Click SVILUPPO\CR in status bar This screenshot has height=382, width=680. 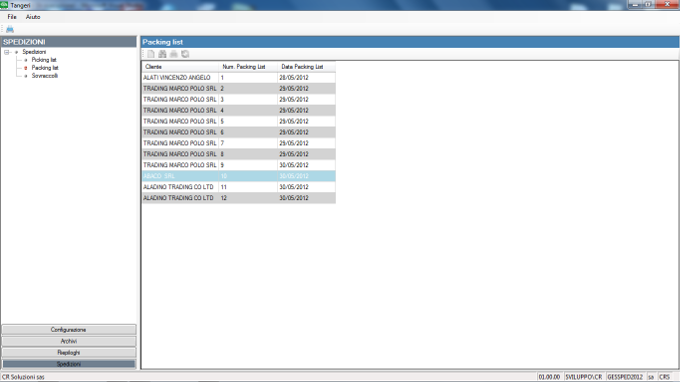[x=583, y=377]
